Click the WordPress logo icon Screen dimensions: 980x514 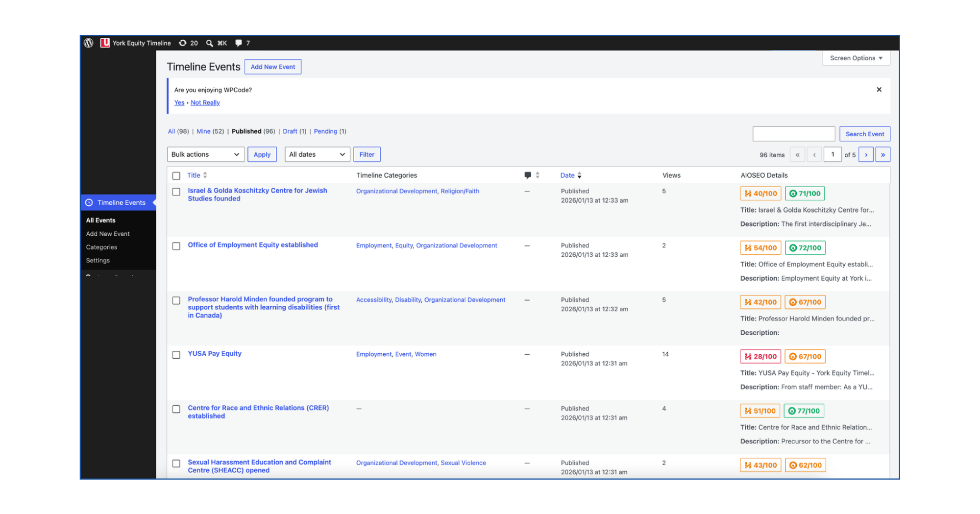[89, 43]
